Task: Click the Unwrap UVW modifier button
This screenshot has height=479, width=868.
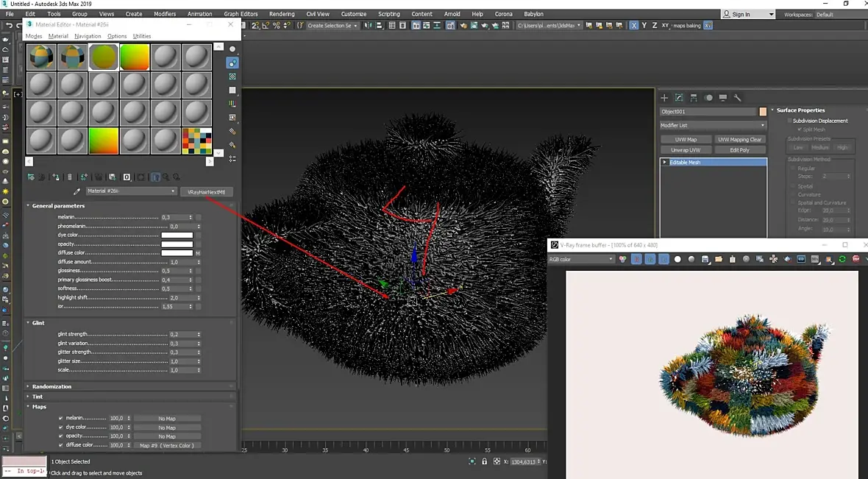Action: click(x=686, y=150)
